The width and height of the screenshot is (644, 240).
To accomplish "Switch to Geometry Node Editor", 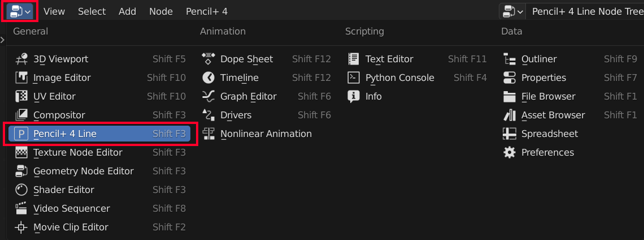I will pyautogui.click(x=83, y=171).
